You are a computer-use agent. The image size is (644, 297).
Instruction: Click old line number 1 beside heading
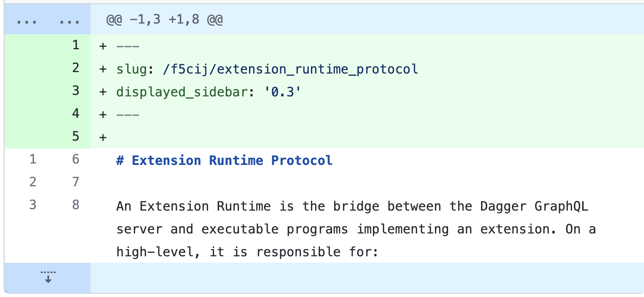[33, 159]
